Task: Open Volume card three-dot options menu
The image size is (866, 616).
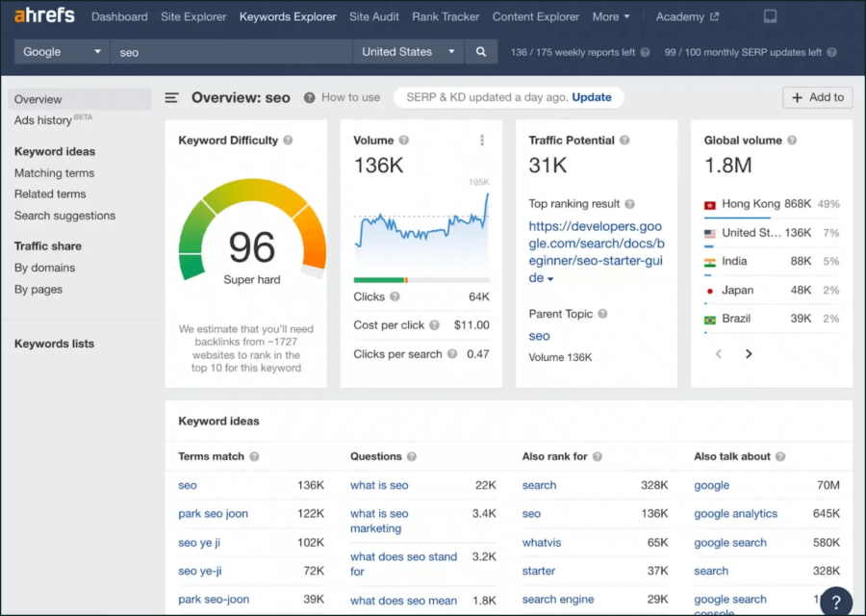Action: pyautogui.click(x=482, y=141)
